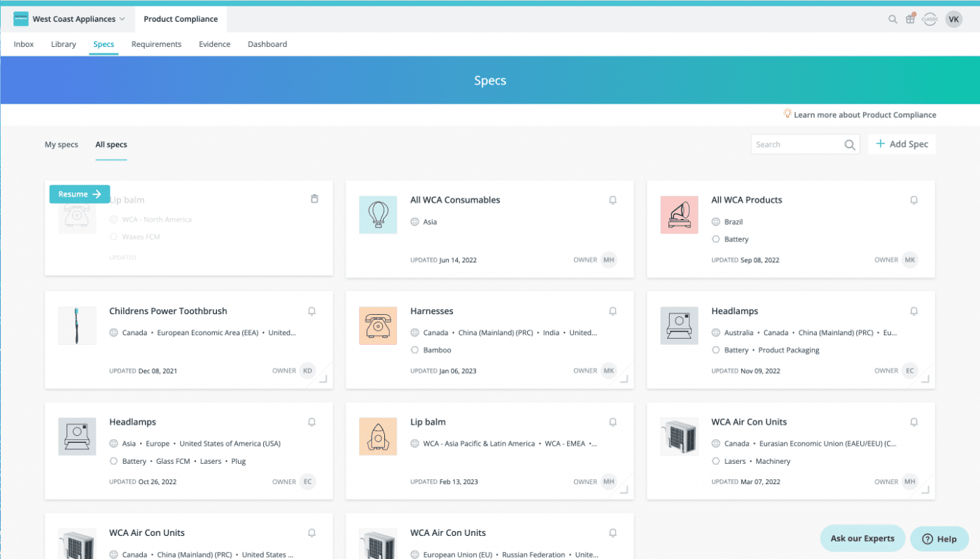
Task: Expand corner arrow on WCA Air Con Units card
Action: pyautogui.click(x=925, y=490)
